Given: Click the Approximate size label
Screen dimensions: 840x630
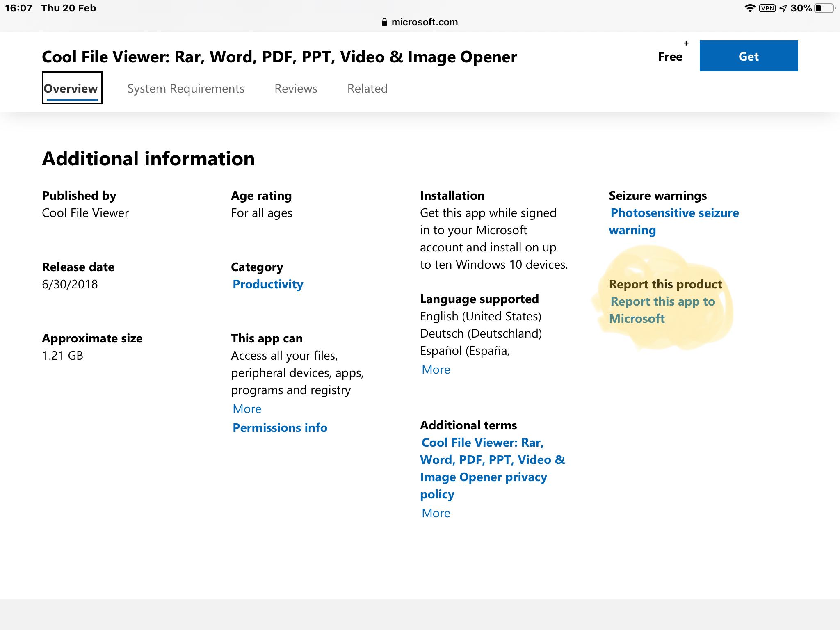Looking at the screenshot, I should [x=92, y=338].
